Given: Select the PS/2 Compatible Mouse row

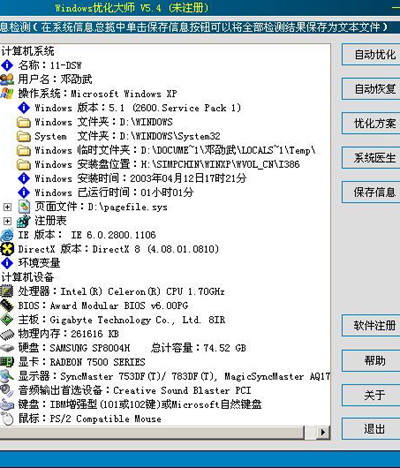Looking at the screenshot, I should [90, 418].
